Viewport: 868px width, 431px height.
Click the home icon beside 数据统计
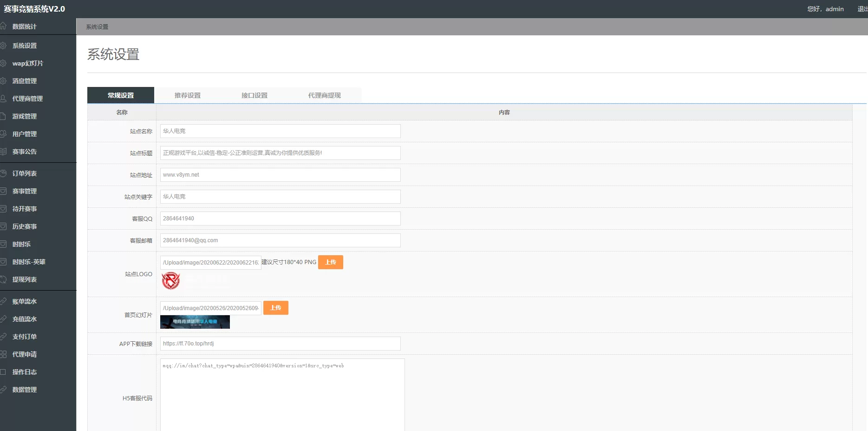[3, 27]
